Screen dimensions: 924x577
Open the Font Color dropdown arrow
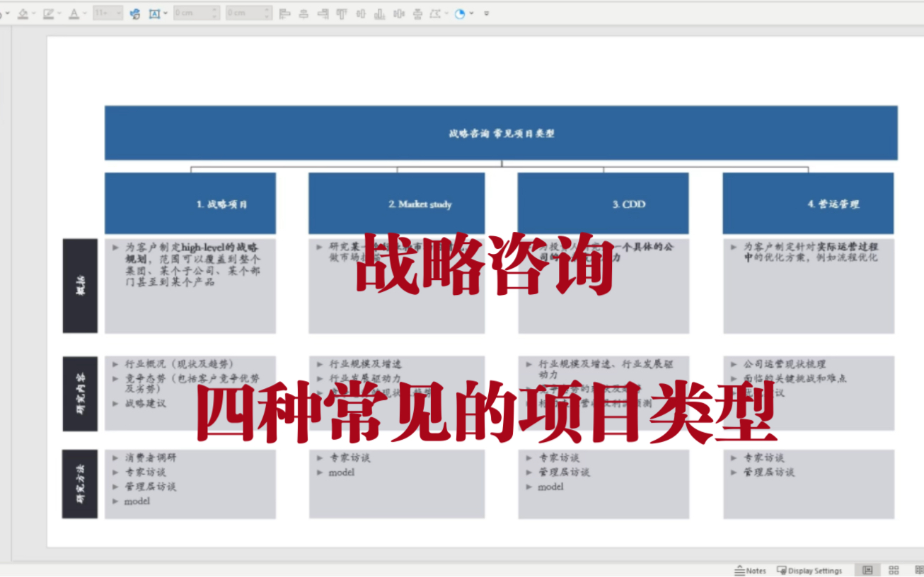(85, 13)
